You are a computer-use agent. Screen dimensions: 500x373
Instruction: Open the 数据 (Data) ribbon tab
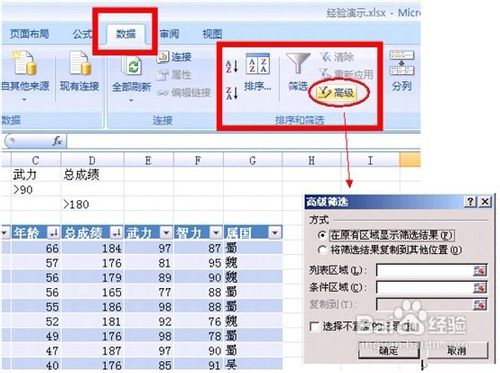pos(126,34)
